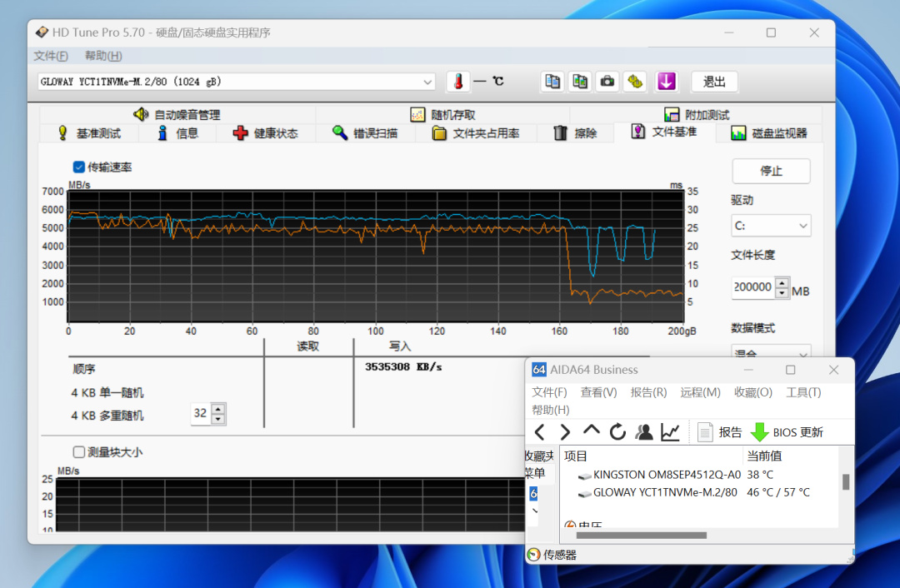Screen dimensions: 900x588
Task: Click the thermometer temperature icon in HD Tune
Action: 458,82
